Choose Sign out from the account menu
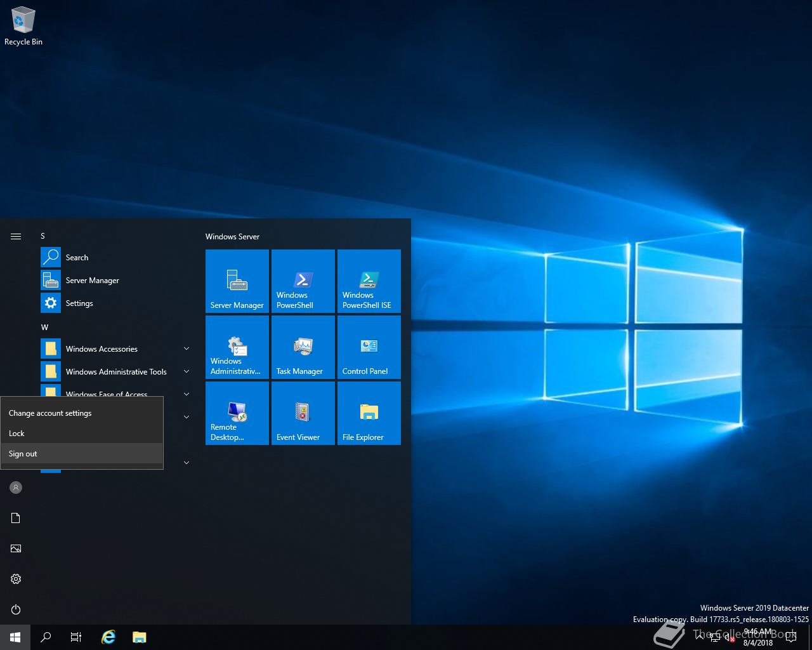 pos(82,453)
